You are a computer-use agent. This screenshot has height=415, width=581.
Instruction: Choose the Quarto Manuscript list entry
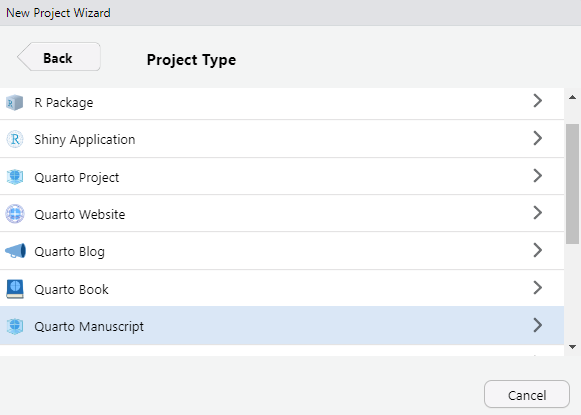[x=282, y=326]
